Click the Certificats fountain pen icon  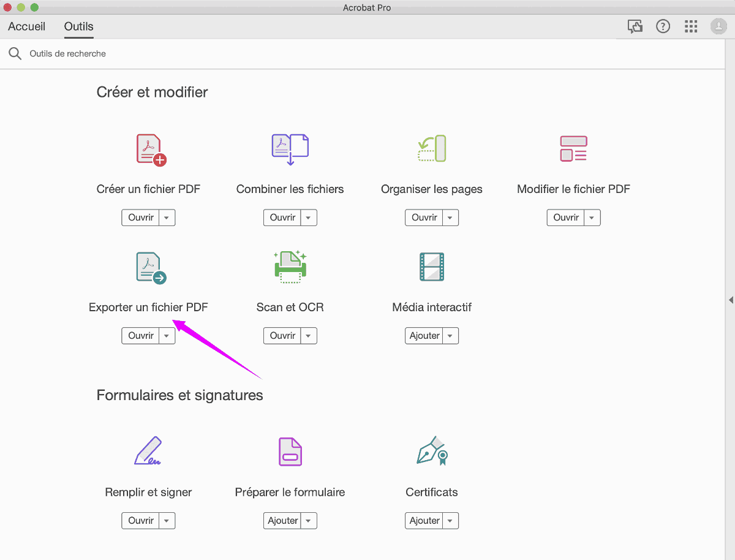(x=432, y=451)
